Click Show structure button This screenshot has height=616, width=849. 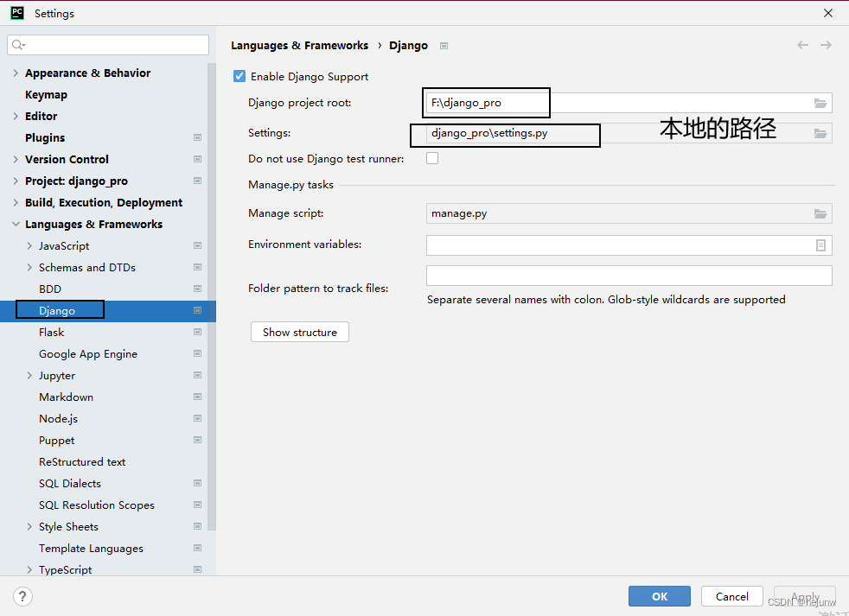(300, 332)
